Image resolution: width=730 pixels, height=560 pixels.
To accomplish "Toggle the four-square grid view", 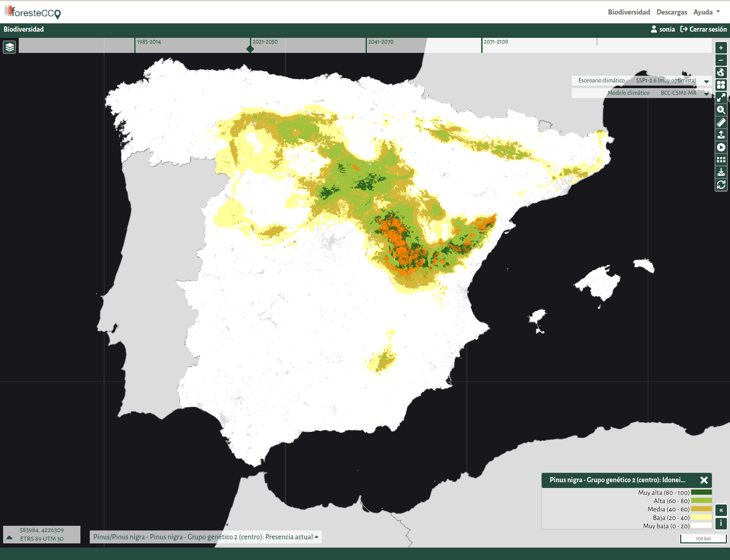I will tap(721, 85).
